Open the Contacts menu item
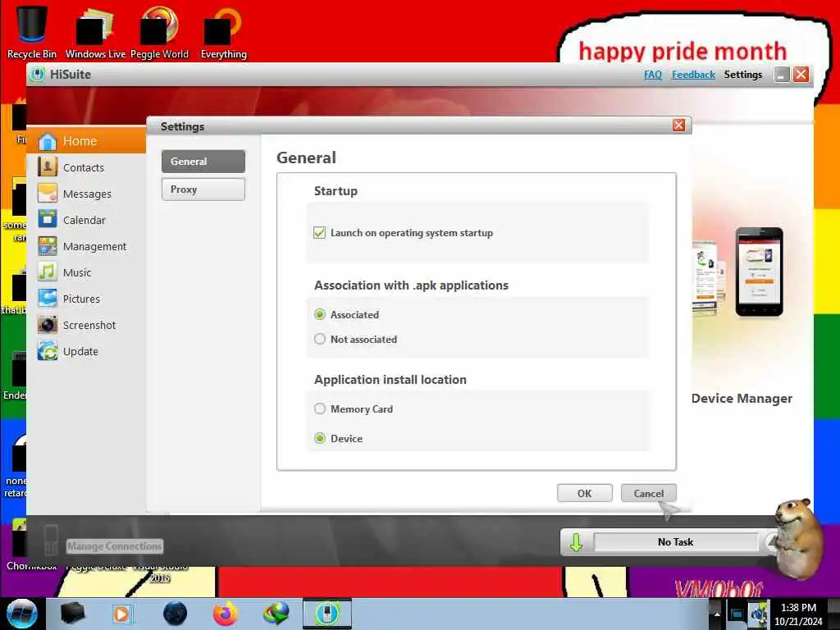 [84, 167]
